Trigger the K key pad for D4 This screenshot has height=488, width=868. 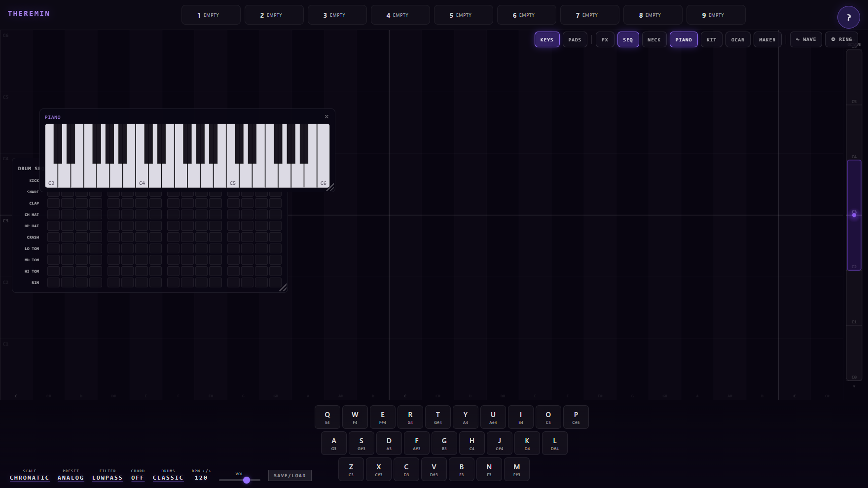527,443
